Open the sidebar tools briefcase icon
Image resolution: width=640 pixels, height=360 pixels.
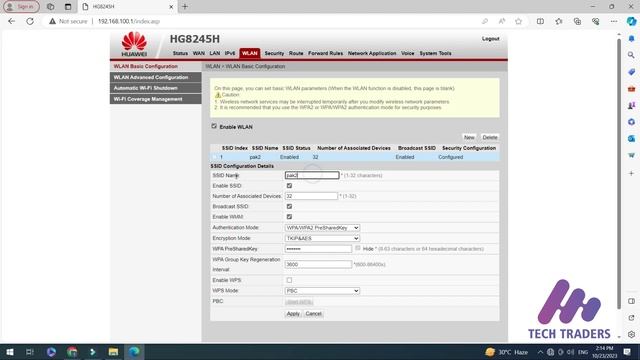[x=631, y=89]
